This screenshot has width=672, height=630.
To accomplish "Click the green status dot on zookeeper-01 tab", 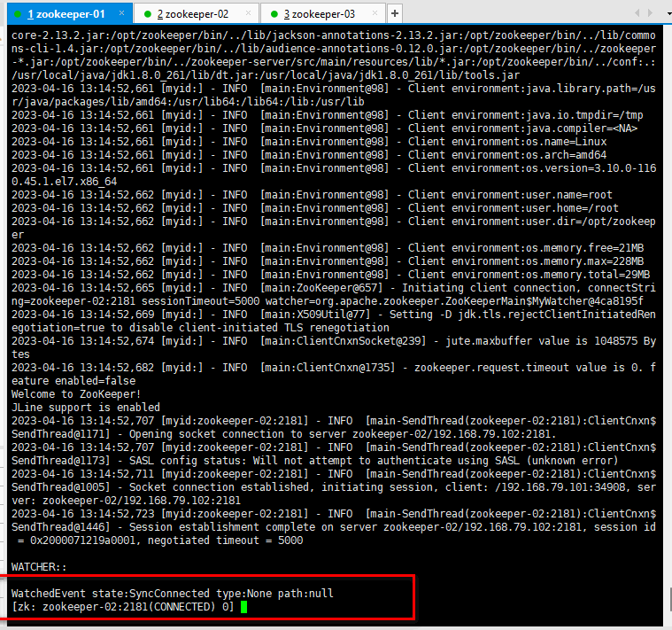I will (x=18, y=14).
